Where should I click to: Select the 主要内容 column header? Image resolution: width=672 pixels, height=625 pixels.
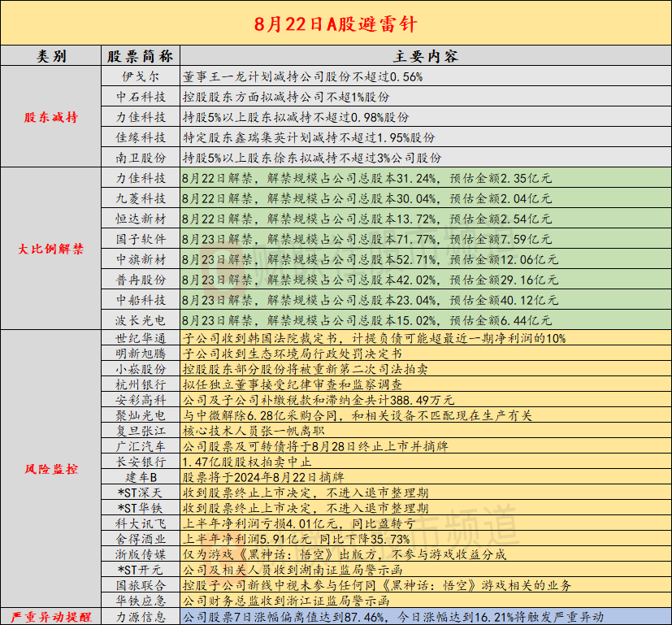426,56
